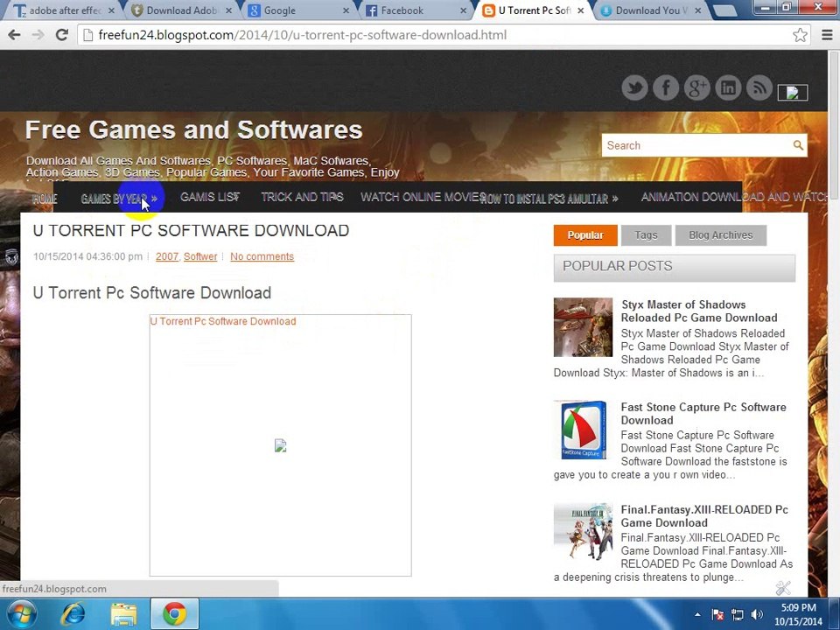
Task: Open Windows Explorer folder in taskbar
Action: click(123, 614)
